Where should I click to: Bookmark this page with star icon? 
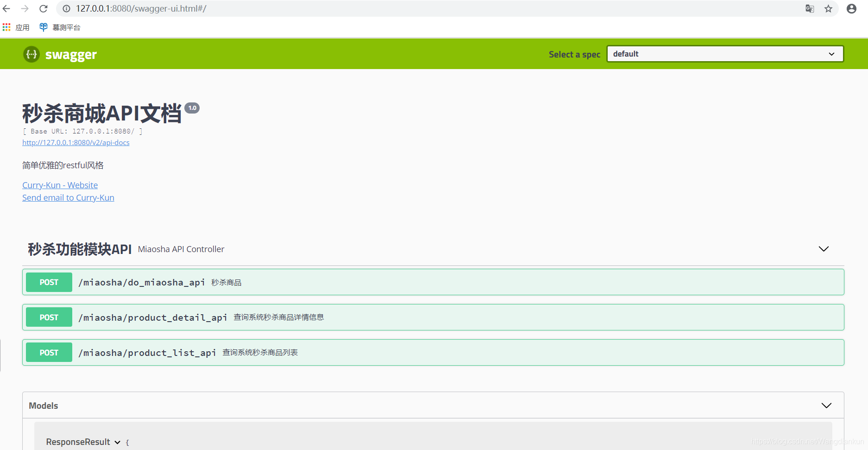pos(828,8)
